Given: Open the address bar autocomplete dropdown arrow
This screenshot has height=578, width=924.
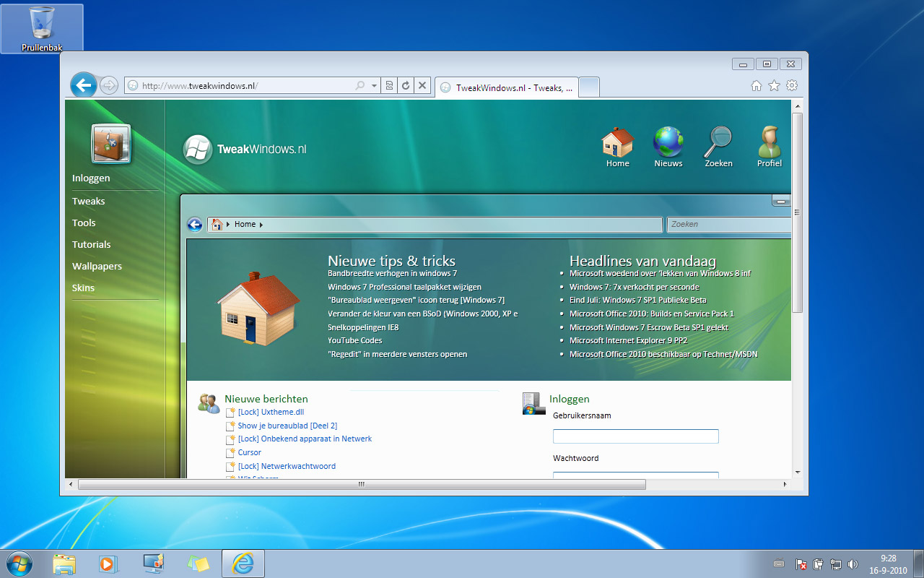Looking at the screenshot, I should tap(374, 86).
